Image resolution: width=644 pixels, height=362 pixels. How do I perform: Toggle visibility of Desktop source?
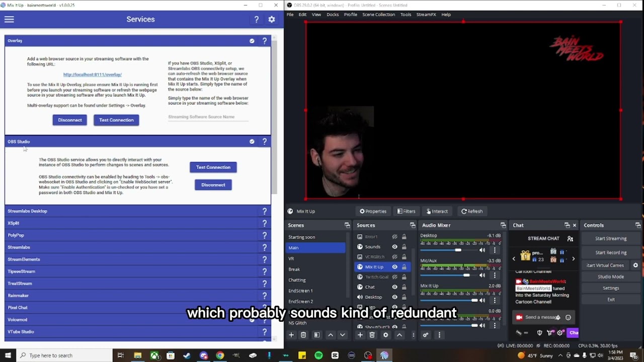(x=394, y=297)
